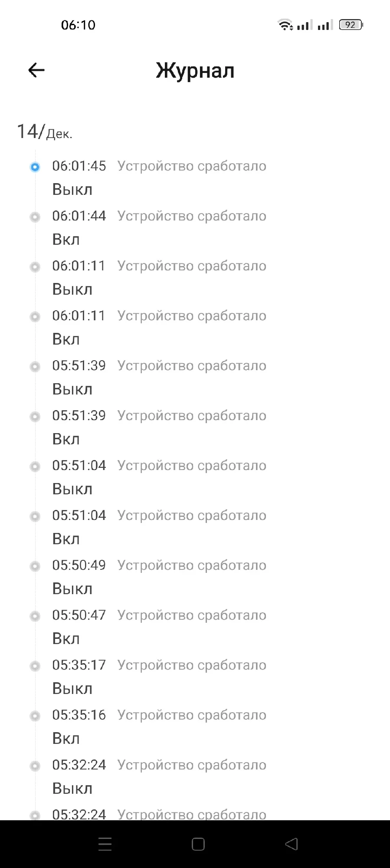
Task: Tap the battery indicator showing 92
Action: click(351, 25)
